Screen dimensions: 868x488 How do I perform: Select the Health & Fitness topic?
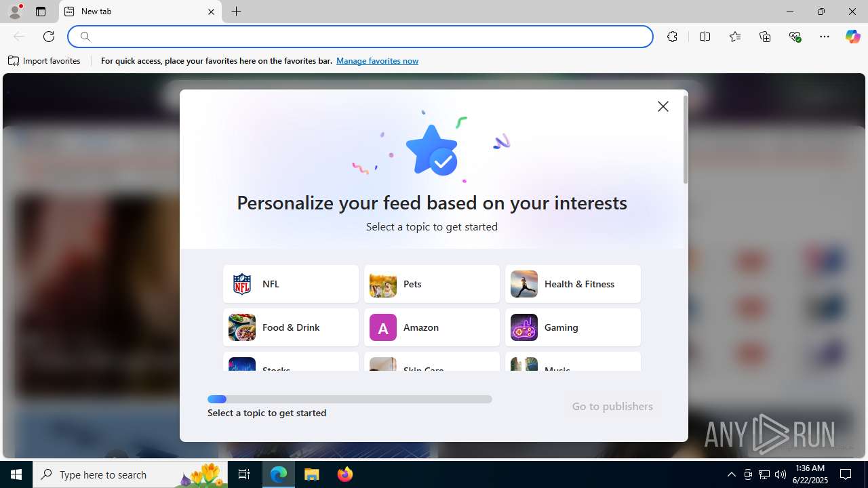click(x=573, y=284)
